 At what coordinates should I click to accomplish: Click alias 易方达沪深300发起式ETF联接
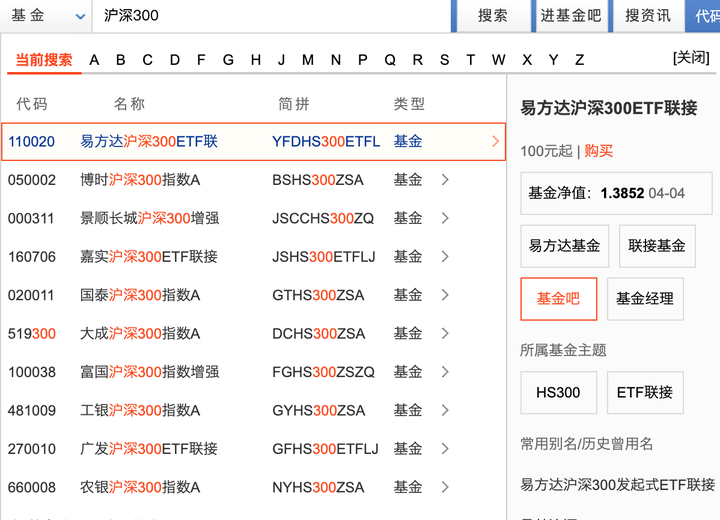pos(618,485)
